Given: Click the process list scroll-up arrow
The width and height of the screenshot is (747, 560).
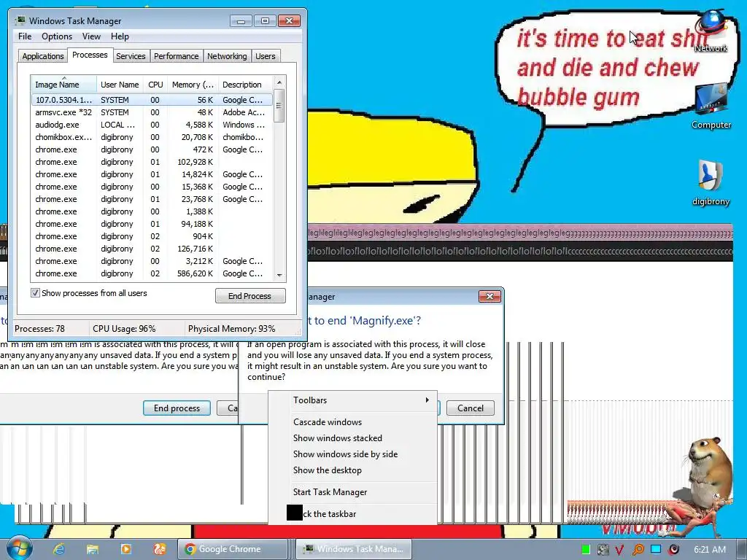Looking at the screenshot, I should point(279,82).
